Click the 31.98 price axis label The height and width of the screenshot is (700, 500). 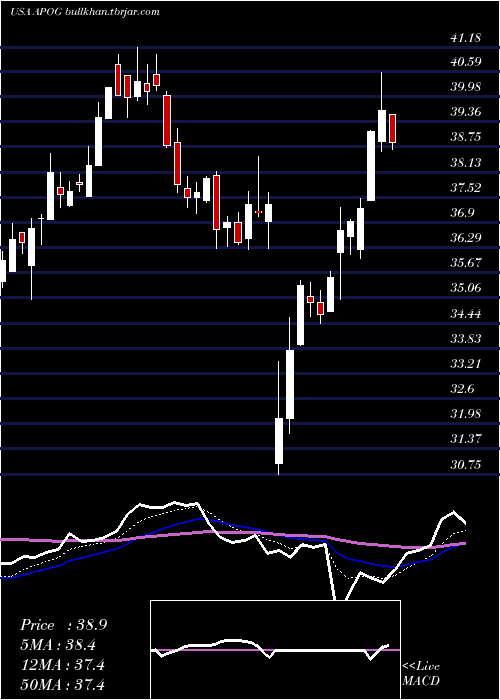tap(466, 413)
